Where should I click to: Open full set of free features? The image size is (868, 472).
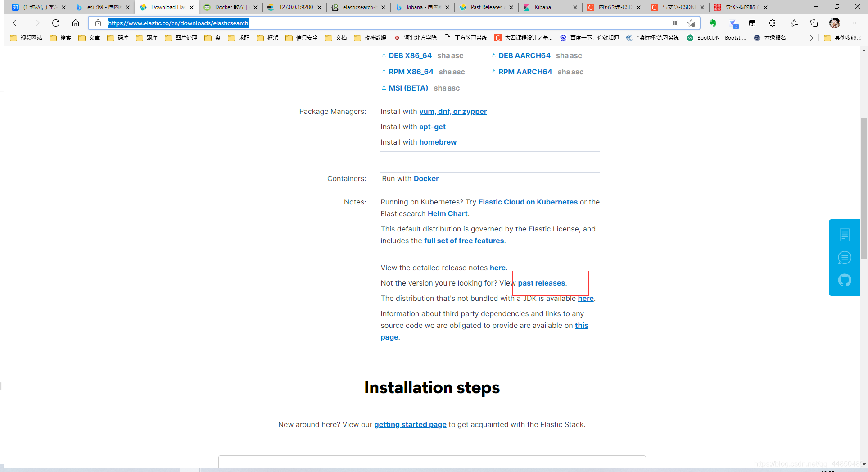[464, 241]
